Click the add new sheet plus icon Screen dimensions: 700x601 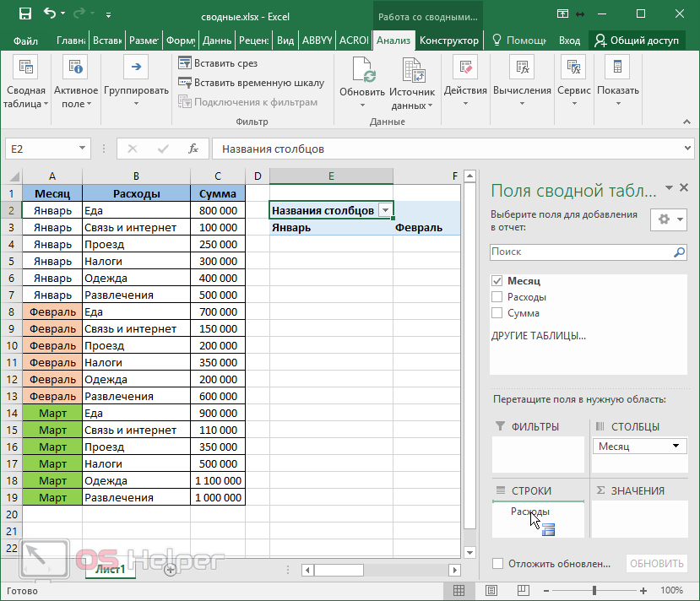click(x=170, y=570)
